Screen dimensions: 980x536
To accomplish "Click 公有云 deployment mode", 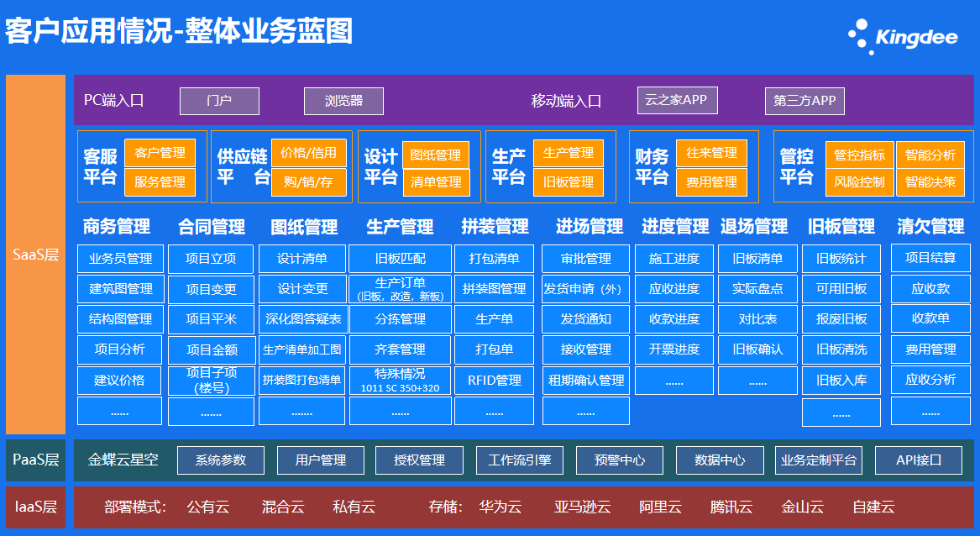I will pos(209,507).
